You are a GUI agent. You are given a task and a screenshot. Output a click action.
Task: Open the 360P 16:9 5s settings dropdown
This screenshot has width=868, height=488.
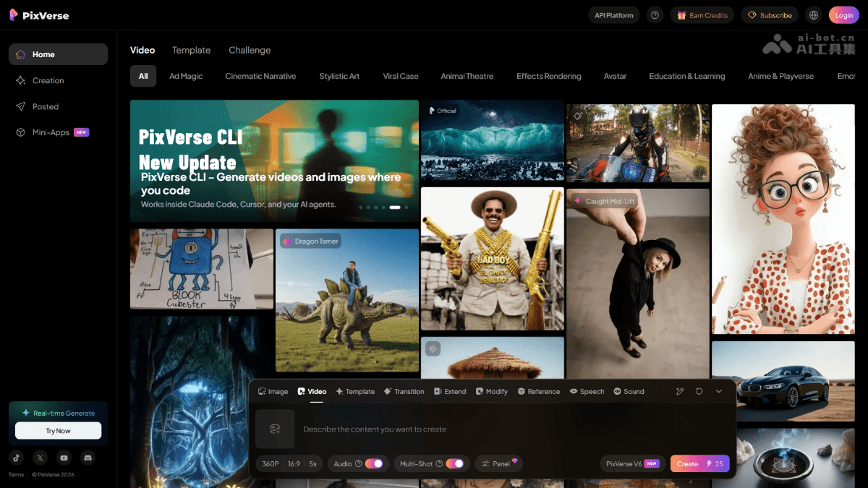(x=289, y=464)
